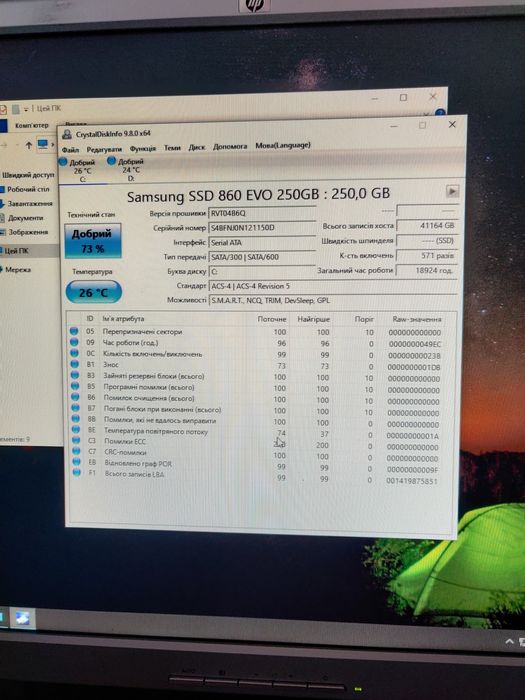525x700 pixels.
Task: Select drive D: status tab
Action: (x=126, y=170)
